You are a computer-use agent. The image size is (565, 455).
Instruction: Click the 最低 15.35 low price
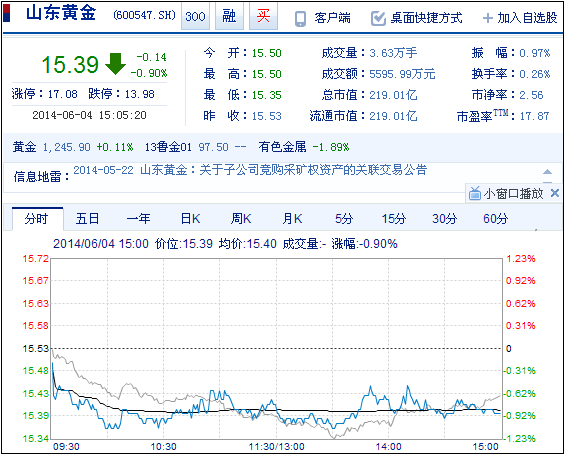coord(266,95)
